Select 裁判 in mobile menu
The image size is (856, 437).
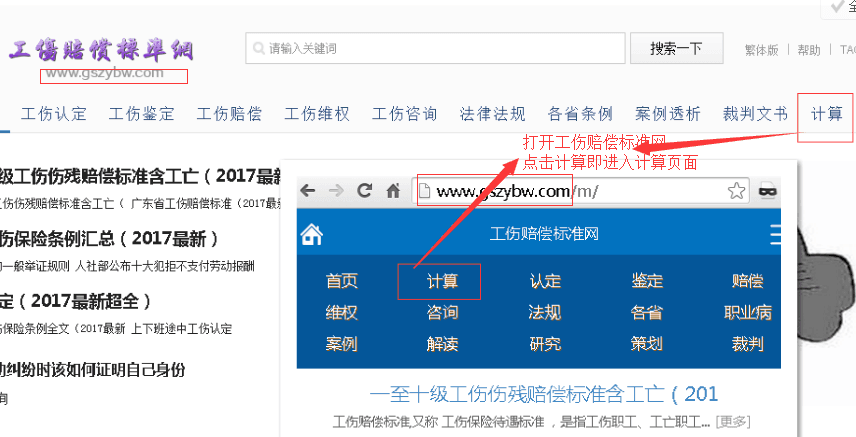(x=747, y=344)
